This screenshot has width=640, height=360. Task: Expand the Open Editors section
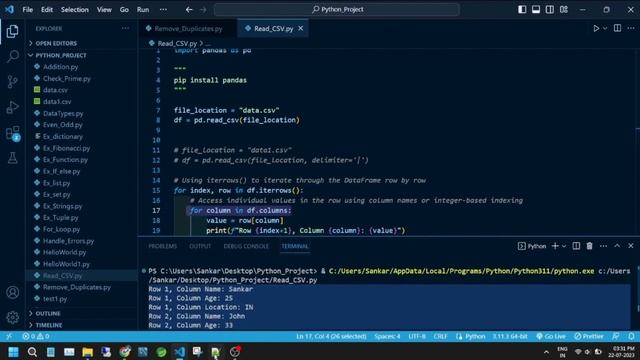(x=56, y=43)
